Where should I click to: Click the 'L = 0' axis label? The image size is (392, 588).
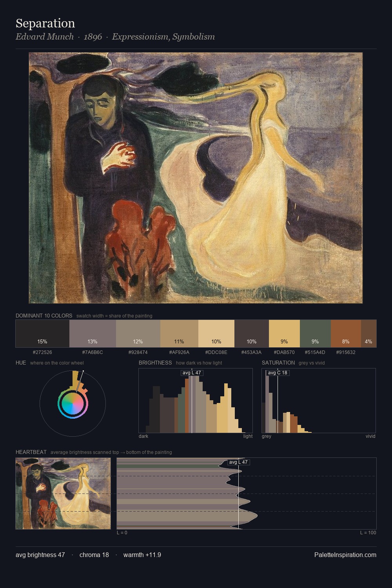tap(122, 533)
